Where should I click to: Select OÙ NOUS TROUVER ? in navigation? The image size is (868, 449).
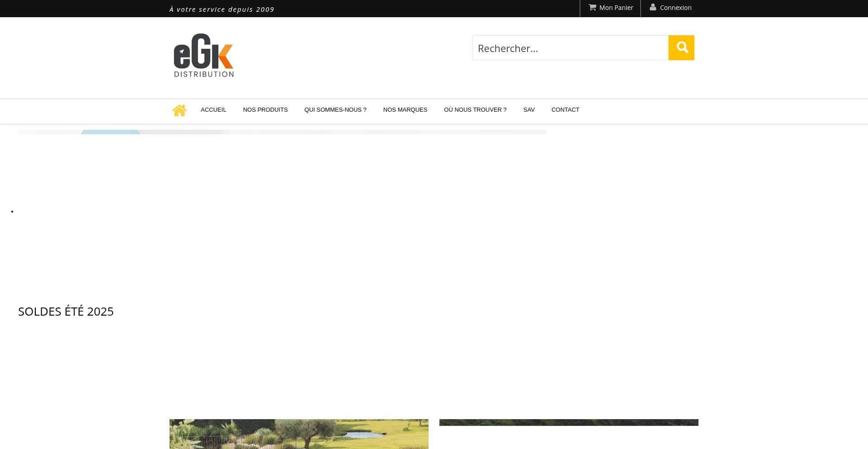[475, 110]
